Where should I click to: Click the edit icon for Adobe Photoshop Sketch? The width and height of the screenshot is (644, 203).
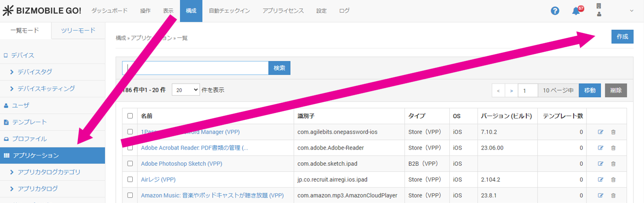coord(601,164)
